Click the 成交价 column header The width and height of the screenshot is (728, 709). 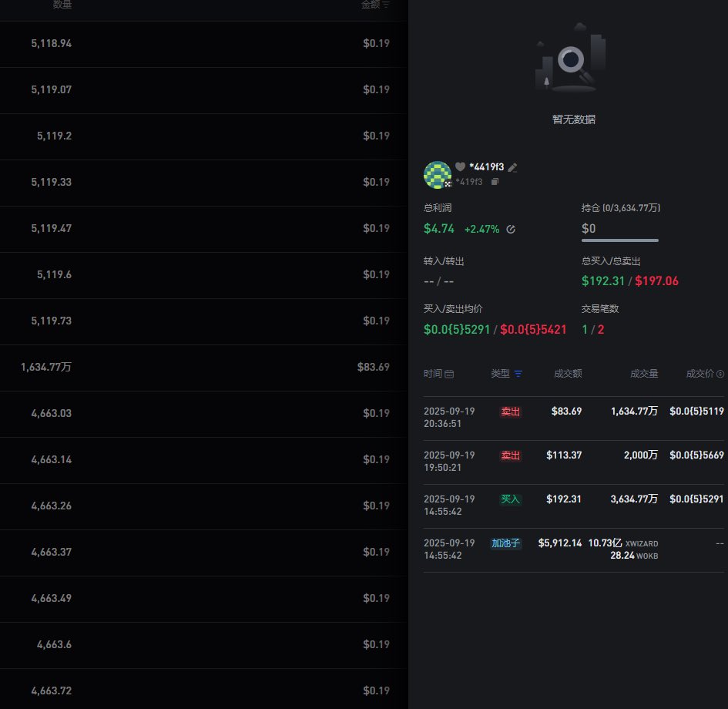coord(700,374)
